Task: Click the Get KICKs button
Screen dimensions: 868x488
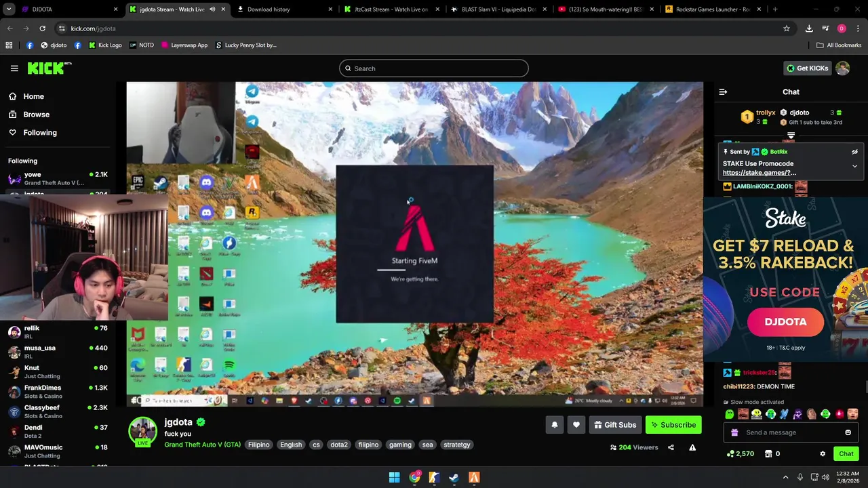Action: [807, 68]
